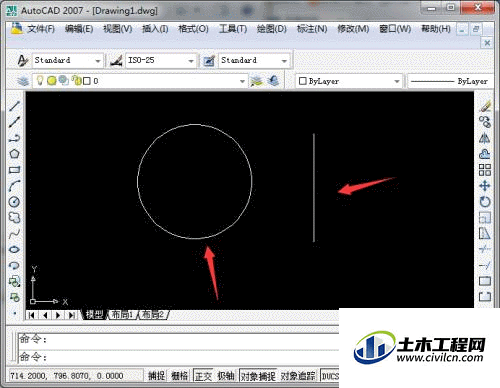
Task: Select the Ellipse Arc tool
Action: [x=14, y=266]
